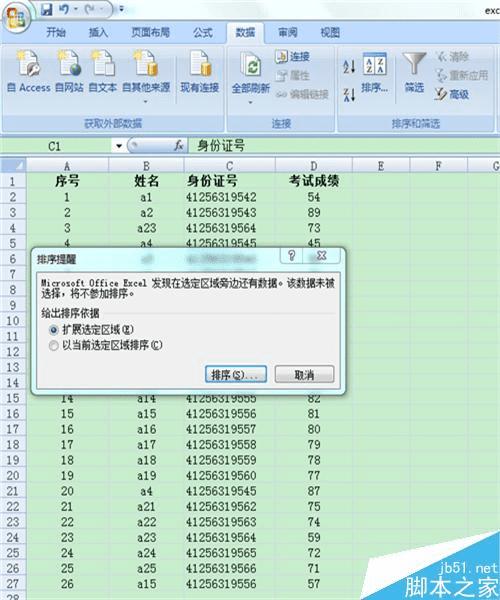This screenshot has height=600, width=500.
Task: Click the formula bar with 身份证号
Action: 342,146
